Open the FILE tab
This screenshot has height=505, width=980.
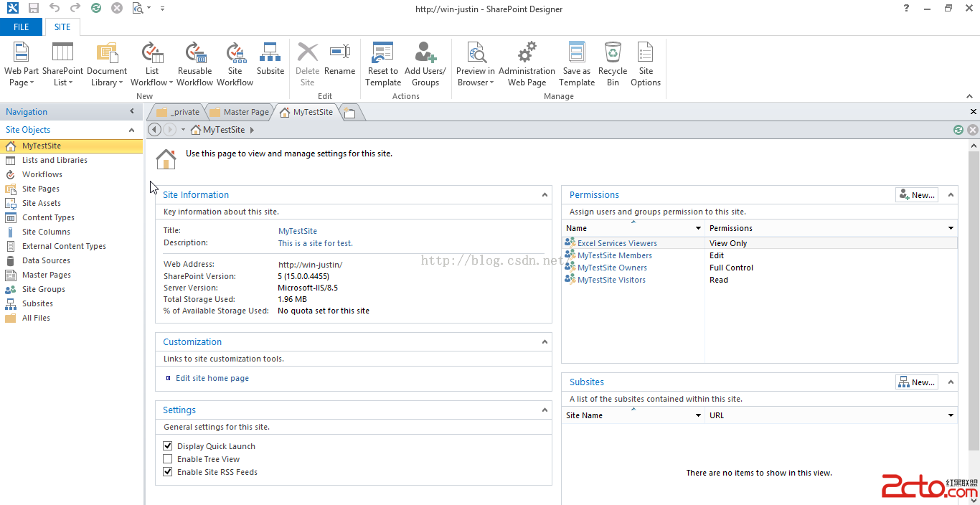click(x=22, y=27)
